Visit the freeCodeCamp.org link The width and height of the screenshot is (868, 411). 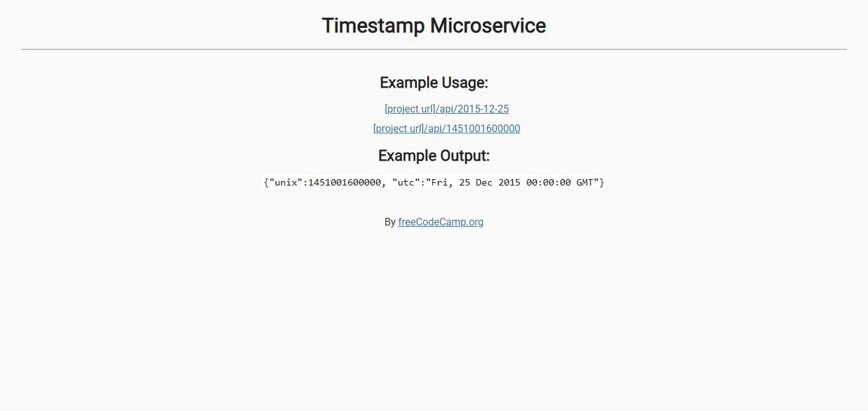click(440, 222)
